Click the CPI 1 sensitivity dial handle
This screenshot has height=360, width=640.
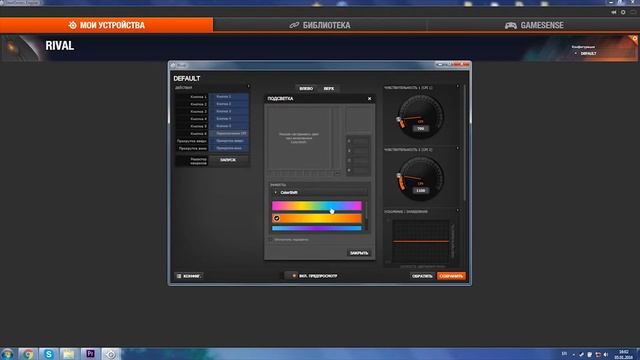(x=399, y=120)
